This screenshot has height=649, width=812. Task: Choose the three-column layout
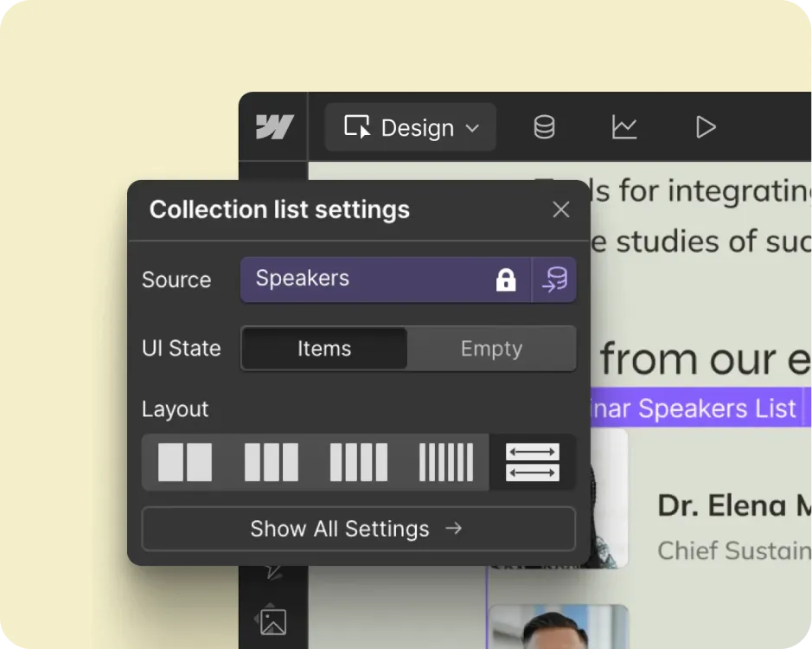(x=272, y=462)
